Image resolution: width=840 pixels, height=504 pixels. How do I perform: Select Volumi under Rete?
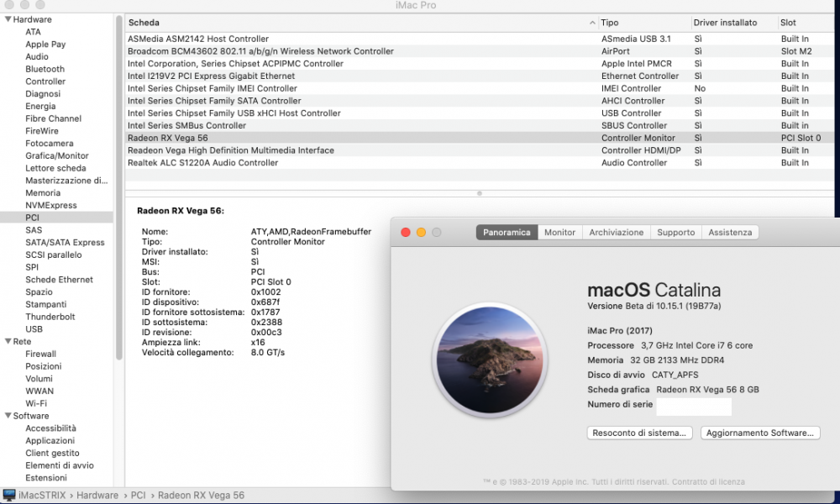click(39, 378)
